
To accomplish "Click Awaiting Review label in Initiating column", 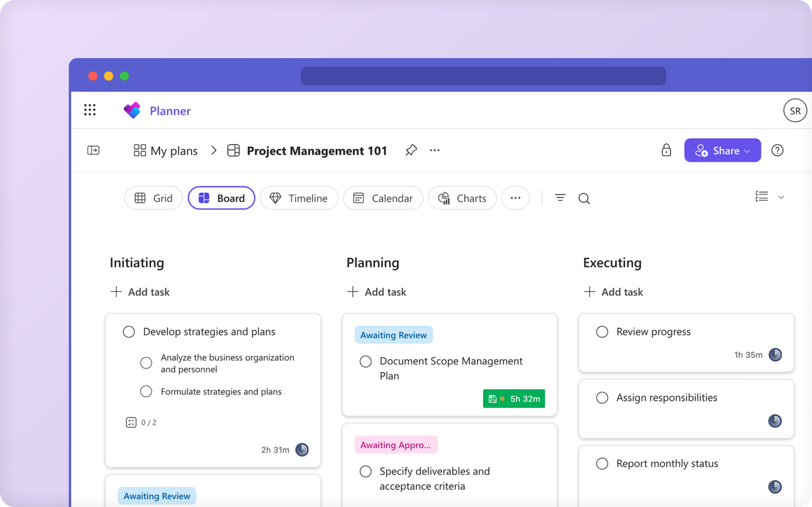I will 157,496.
